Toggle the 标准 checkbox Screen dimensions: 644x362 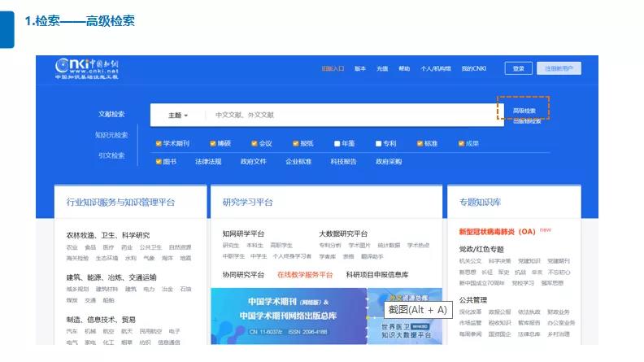point(420,143)
